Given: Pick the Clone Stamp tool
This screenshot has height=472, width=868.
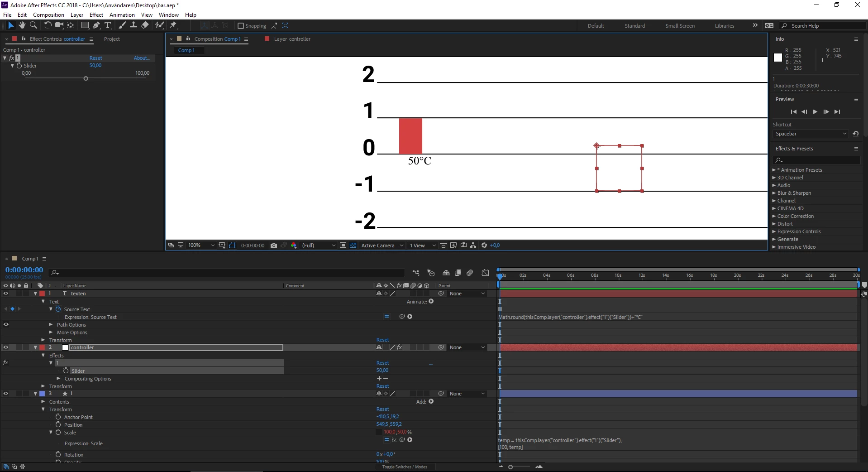Looking at the screenshot, I should 134,25.
